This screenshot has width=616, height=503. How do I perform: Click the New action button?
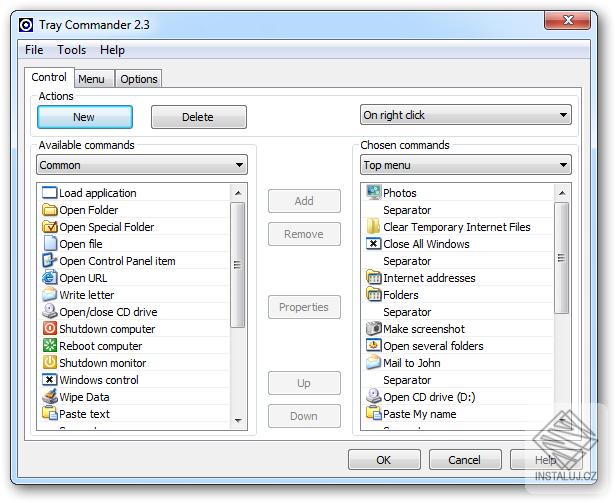85,117
